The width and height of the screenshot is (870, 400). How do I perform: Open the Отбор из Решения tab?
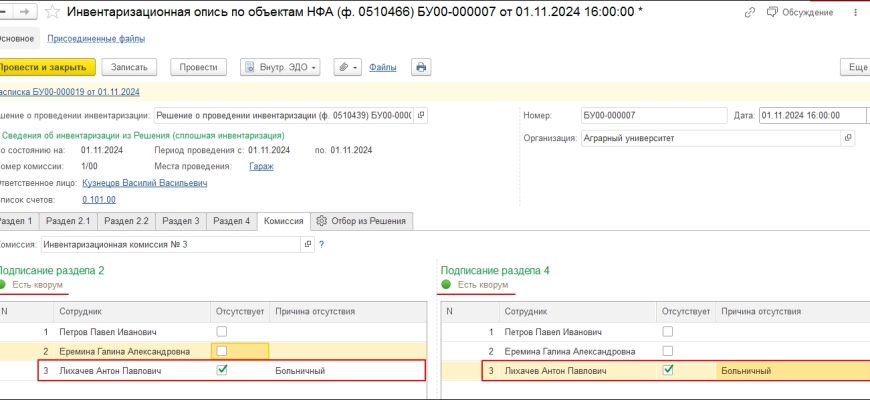pyautogui.click(x=362, y=221)
